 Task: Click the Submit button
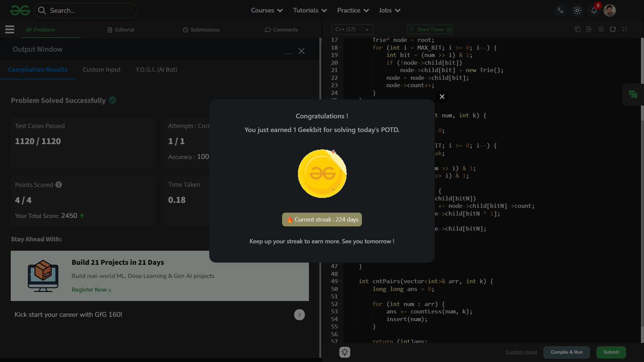pyautogui.click(x=611, y=352)
